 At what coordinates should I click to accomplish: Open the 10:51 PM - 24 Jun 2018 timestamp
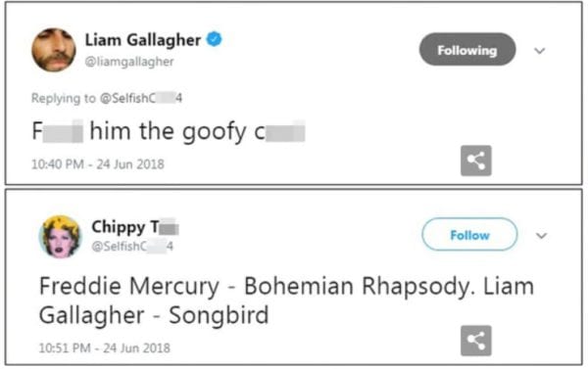pyautogui.click(x=105, y=348)
